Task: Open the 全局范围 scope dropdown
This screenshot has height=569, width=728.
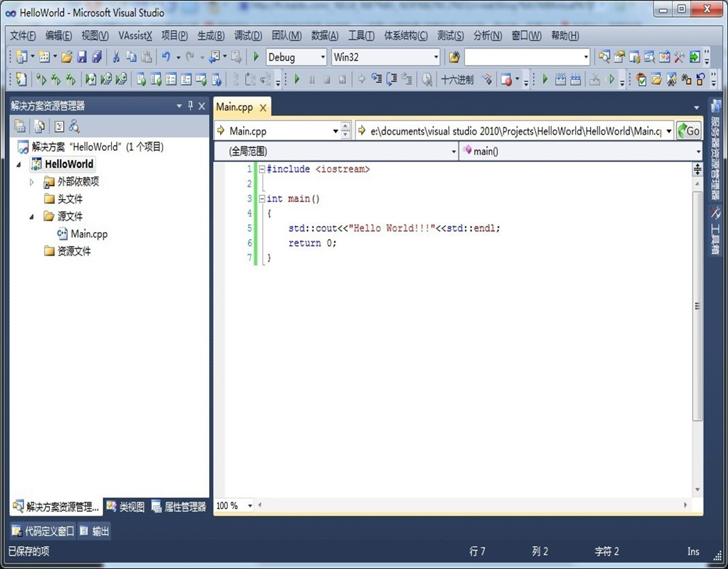Action: (x=454, y=151)
